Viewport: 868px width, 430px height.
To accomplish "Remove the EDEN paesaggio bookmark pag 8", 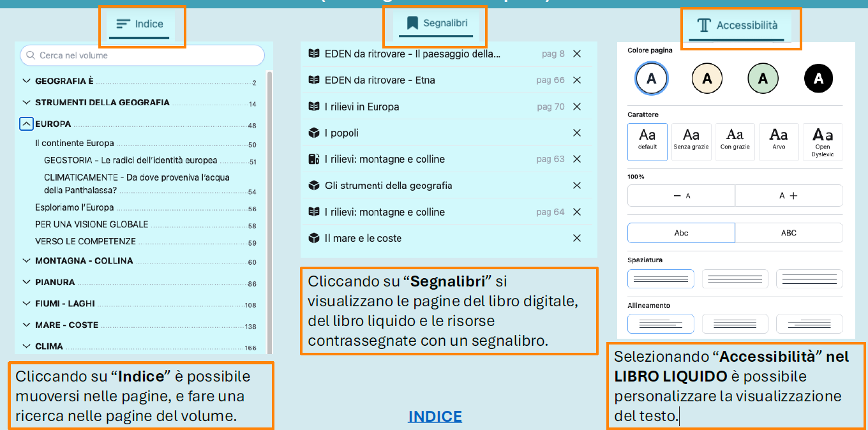I will click(x=577, y=54).
